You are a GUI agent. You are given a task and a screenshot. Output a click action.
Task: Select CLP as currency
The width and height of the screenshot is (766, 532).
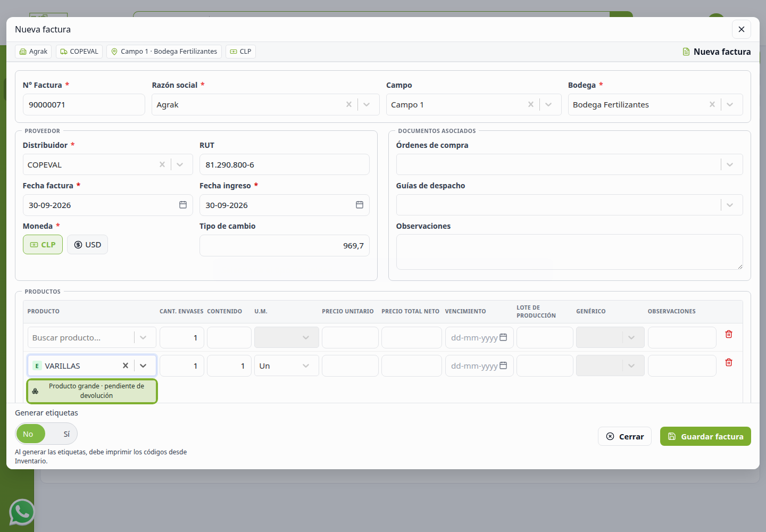click(x=43, y=245)
